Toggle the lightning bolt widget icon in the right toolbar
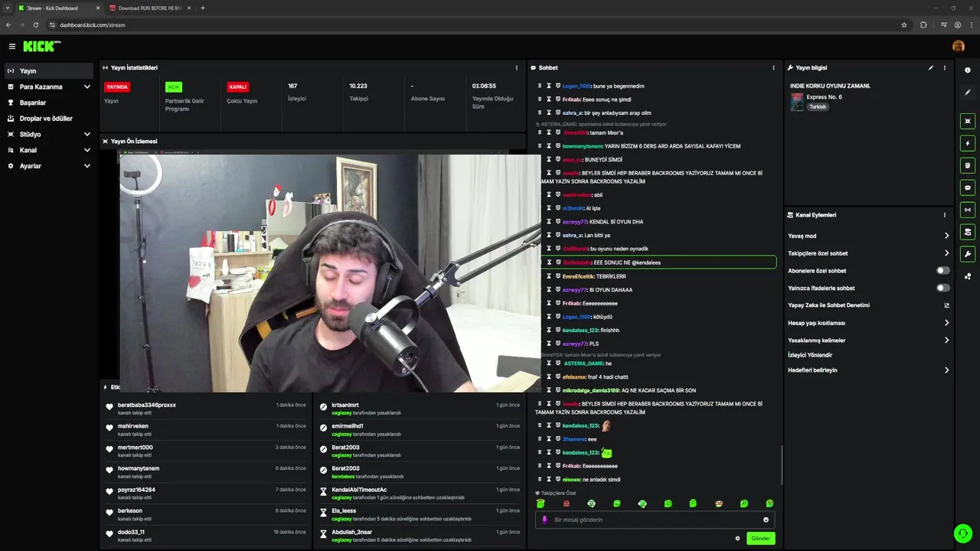Image resolution: width=980 pixels, height=551 pixels. coord(968,143)
